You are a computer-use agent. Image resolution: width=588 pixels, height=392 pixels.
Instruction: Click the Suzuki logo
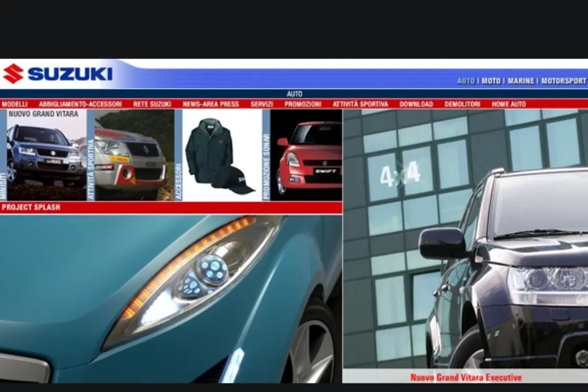[58, 73]
